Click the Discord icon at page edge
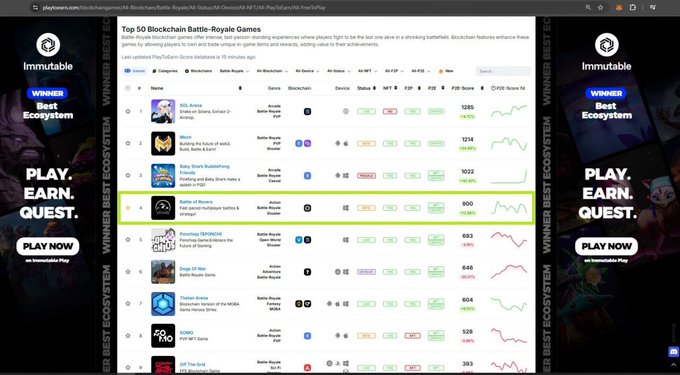Viewport: 680px width, 375px height. (673, 352)
